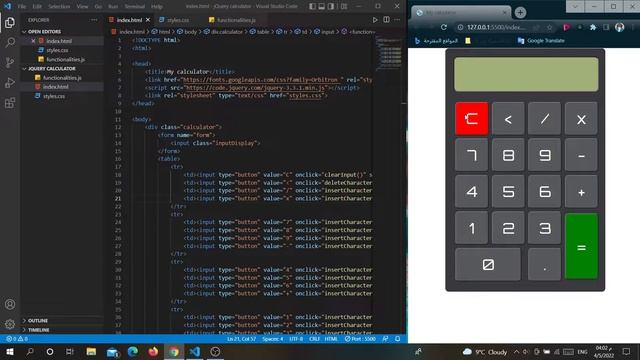The height and width of the screenshot is (360, 640).
Task: Open editor More Actions ellipsis
Action: pyautogui.click(x=397, y=20)
